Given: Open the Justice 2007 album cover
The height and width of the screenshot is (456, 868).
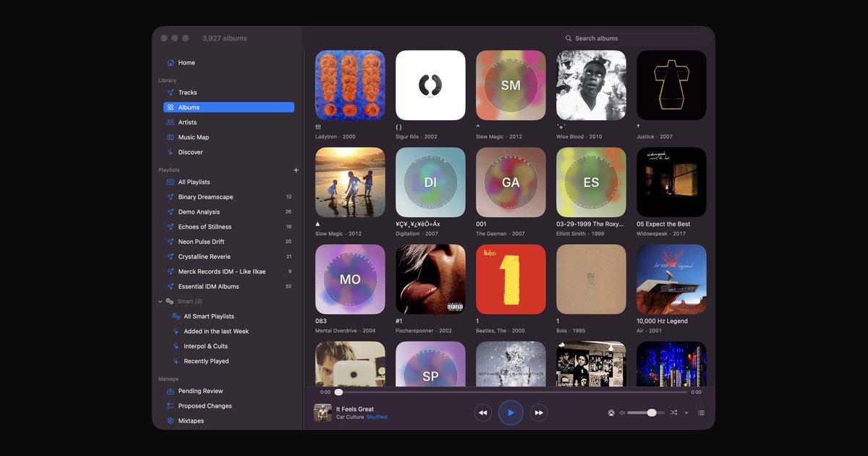Looking at the screenshot, I should (671, 85).
